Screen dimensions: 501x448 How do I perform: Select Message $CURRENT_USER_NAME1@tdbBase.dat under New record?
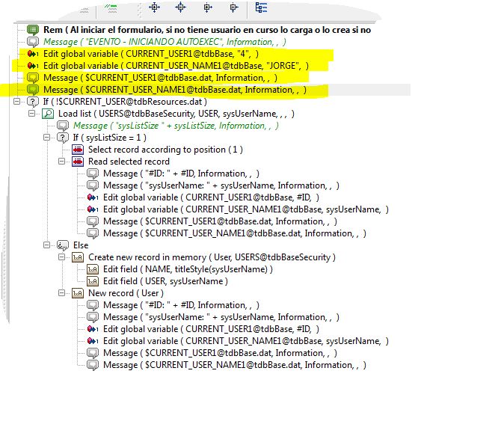click(235, 365)
